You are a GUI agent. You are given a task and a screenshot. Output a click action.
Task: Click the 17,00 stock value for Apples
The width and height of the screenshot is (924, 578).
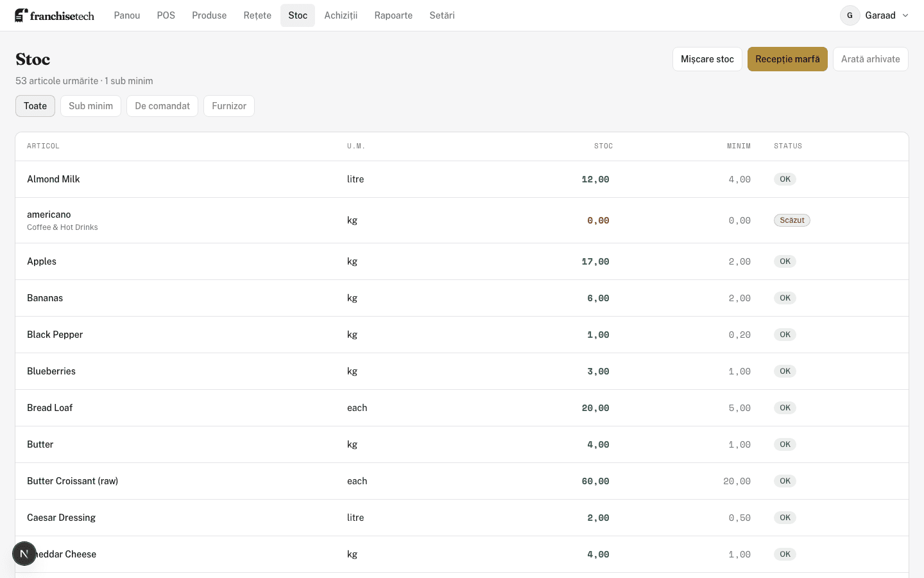[x=595, y=261]
